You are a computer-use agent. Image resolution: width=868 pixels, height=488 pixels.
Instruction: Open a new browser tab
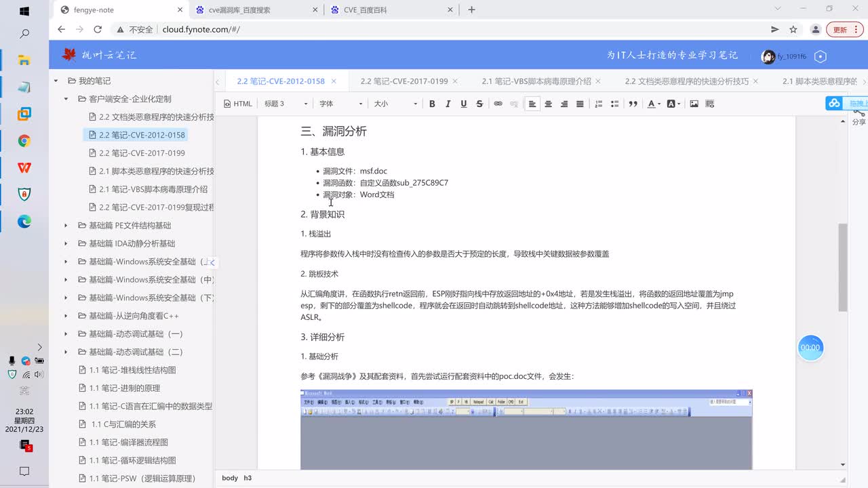click(x=472, y=9)
